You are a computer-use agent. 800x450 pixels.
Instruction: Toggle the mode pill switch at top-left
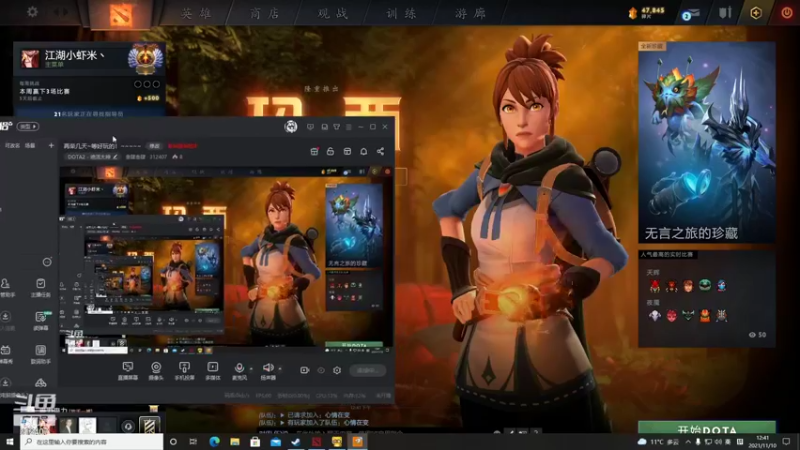(x=28, y=127)
